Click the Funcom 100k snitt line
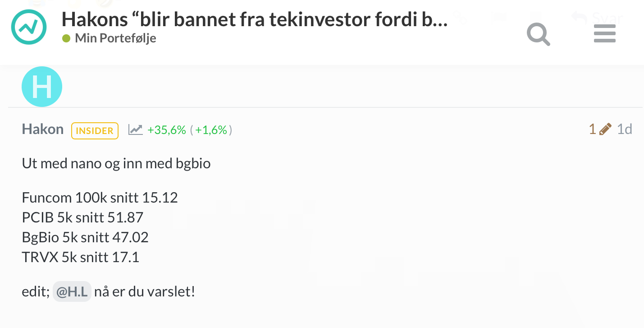This screenshot has height=328, width=644. coord(100,198)
